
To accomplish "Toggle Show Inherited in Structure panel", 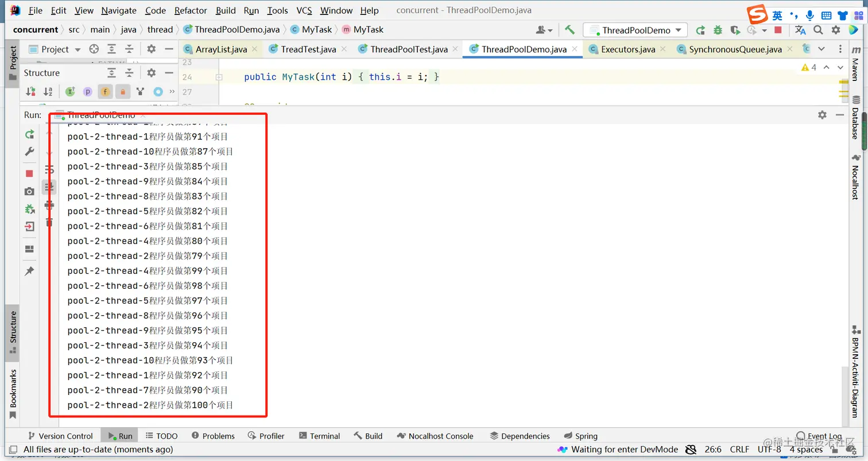I will [x=70, y=91].
